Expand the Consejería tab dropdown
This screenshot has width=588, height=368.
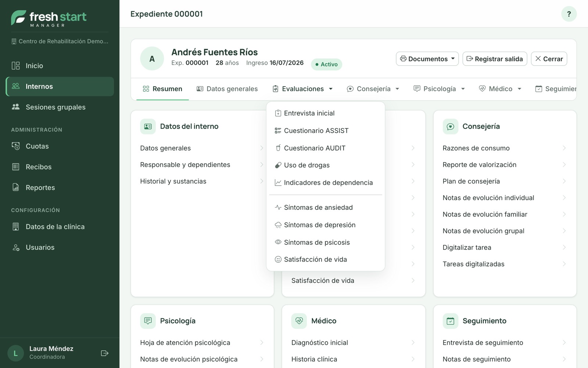[373, 89]
